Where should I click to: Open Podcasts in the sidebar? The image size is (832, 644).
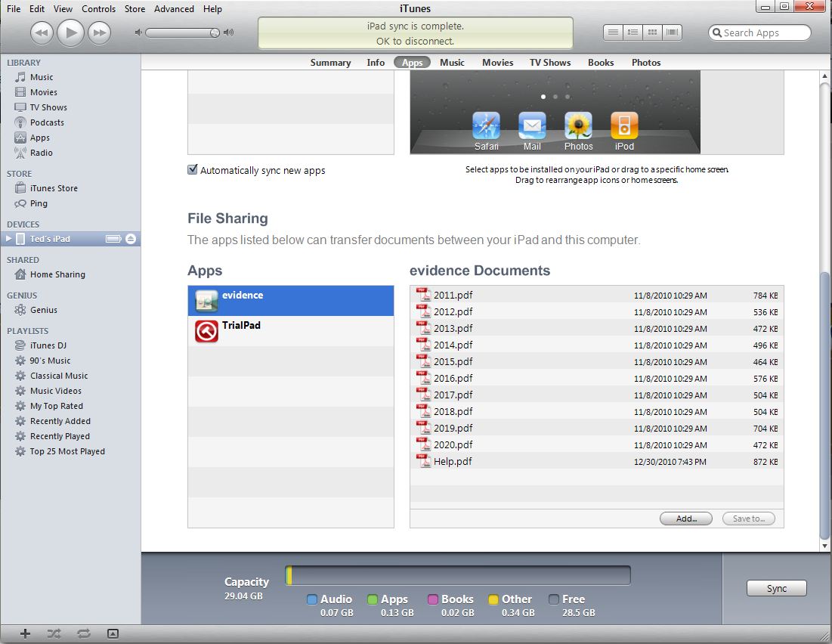pyautogui.click(x=47, y=122)
